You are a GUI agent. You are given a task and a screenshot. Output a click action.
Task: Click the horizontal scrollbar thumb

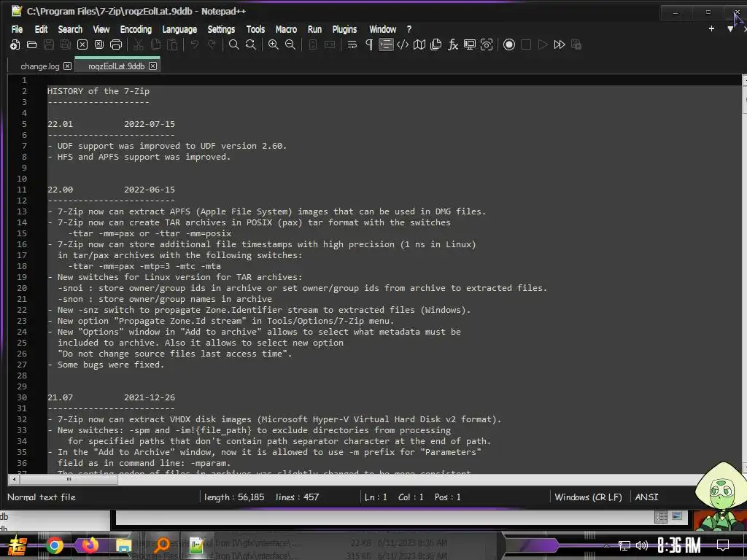[69, 480]
